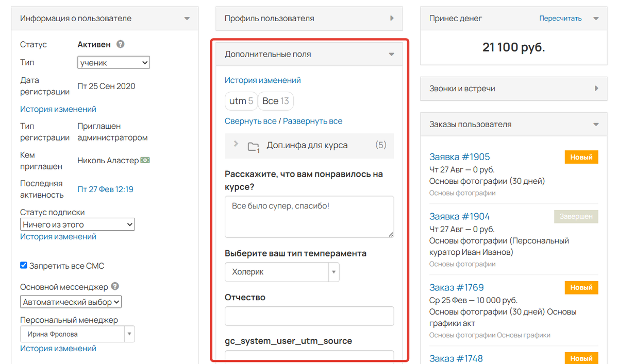Click the Приглашен администратором value

pyautogui.click(x=112, y=132)
